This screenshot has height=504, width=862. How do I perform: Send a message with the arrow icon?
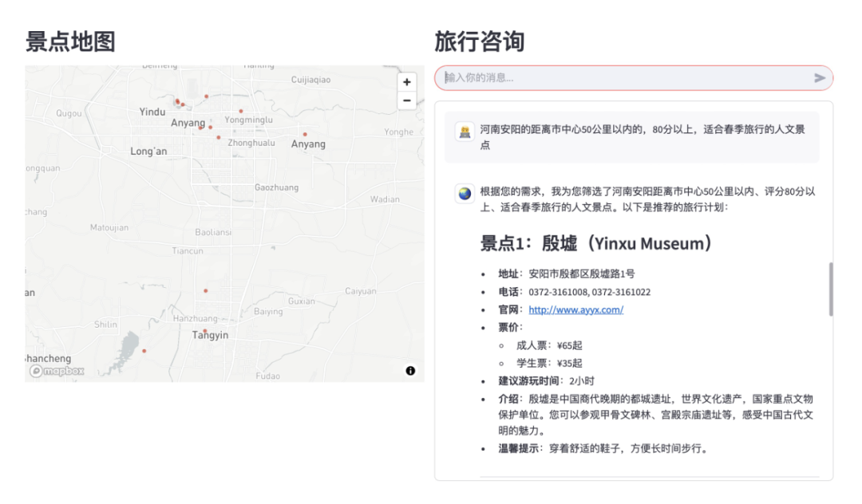point(818,77)
